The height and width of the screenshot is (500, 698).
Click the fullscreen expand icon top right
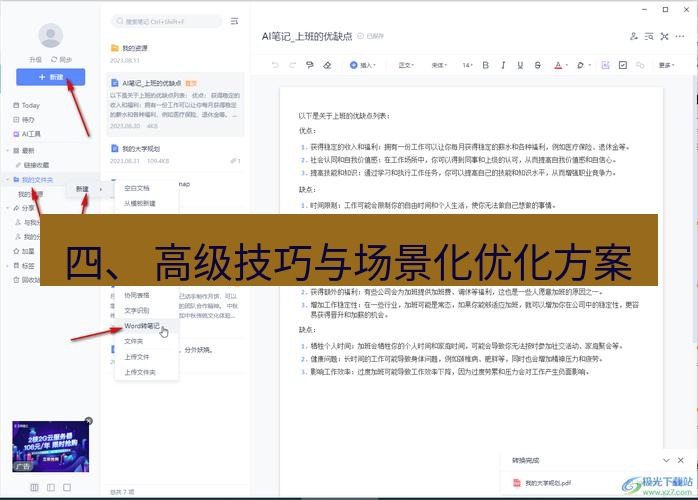click(665, 37)
